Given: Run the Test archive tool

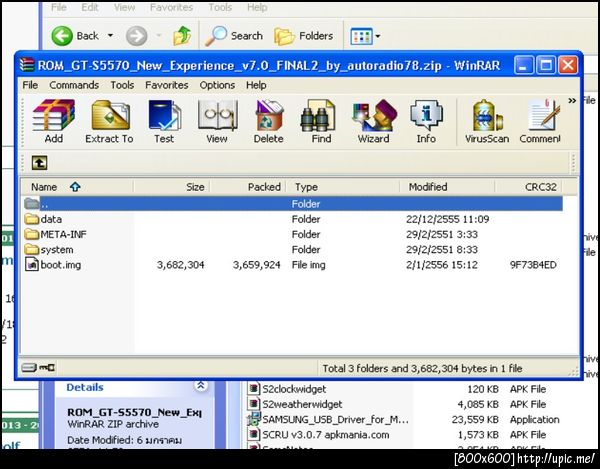Looking at the screenshot, I should click(x=164, y=121).
